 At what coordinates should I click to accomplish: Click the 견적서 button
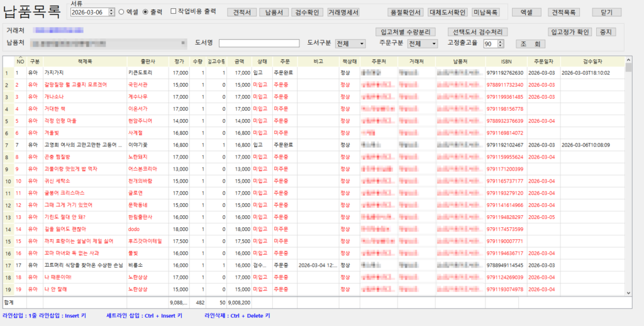pos(241,12)
